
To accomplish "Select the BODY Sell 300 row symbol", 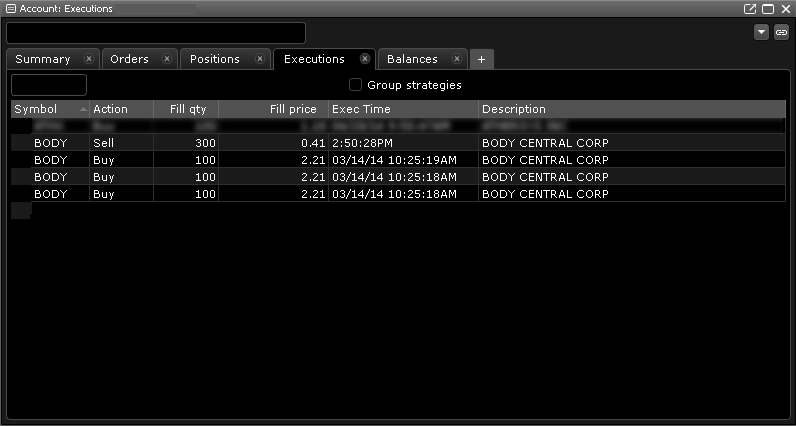I will (x=50, y=143).
